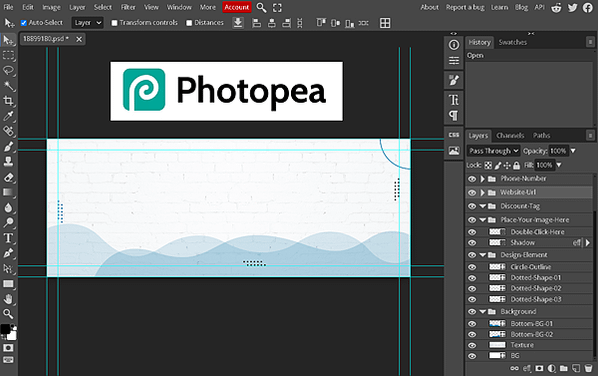Open the Paragraph panel icon
Viewport: 598px width, 376px height.
(x=454, y=116)
